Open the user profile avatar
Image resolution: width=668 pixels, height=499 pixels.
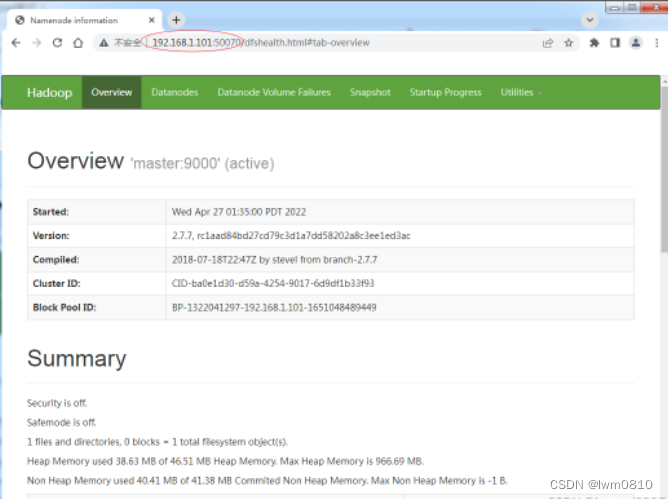(x=636, y=43)
